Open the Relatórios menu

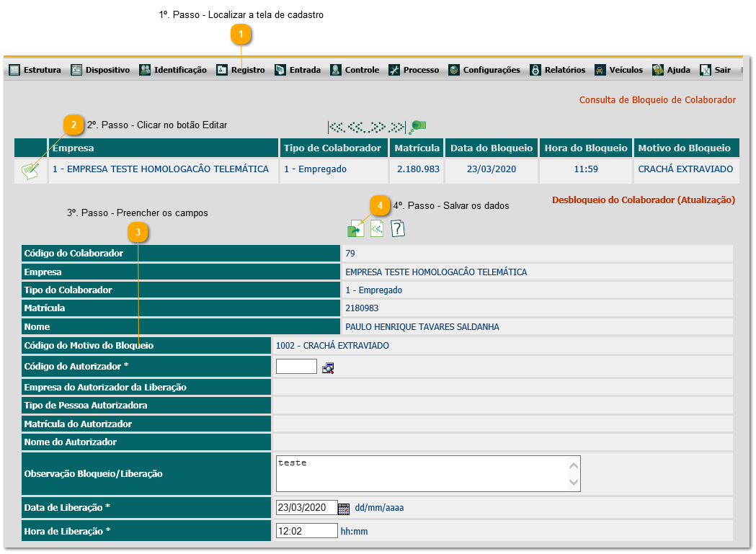(557, 70)
